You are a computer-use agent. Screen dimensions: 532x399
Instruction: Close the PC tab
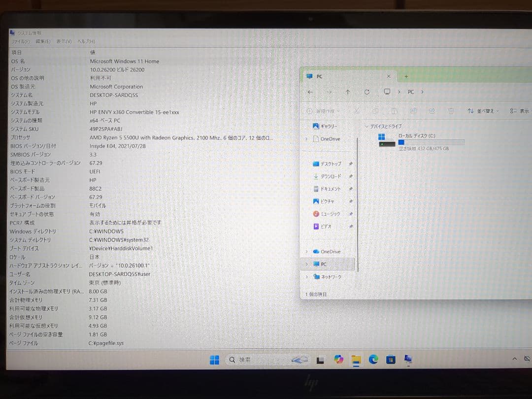389,76
